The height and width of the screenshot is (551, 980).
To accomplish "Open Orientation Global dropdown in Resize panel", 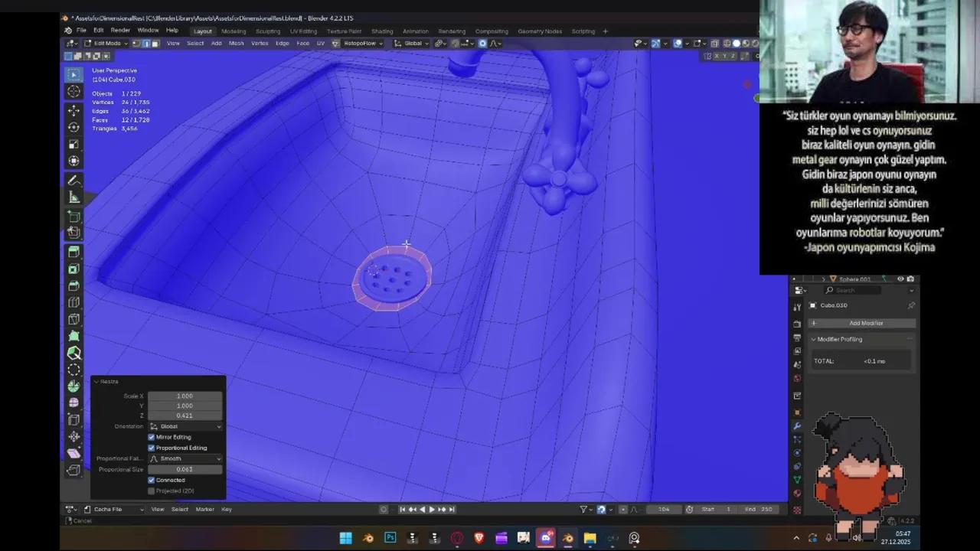I will pos(185,426).
